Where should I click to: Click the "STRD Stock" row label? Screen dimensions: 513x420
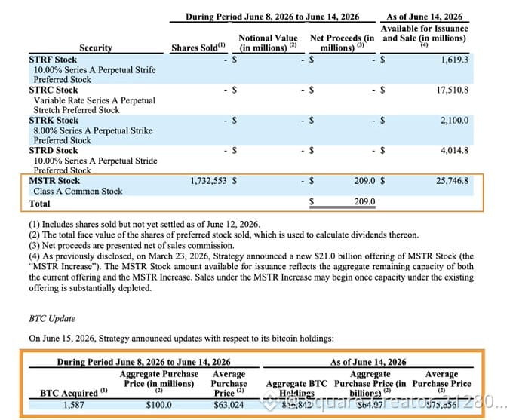coord(54,151)
